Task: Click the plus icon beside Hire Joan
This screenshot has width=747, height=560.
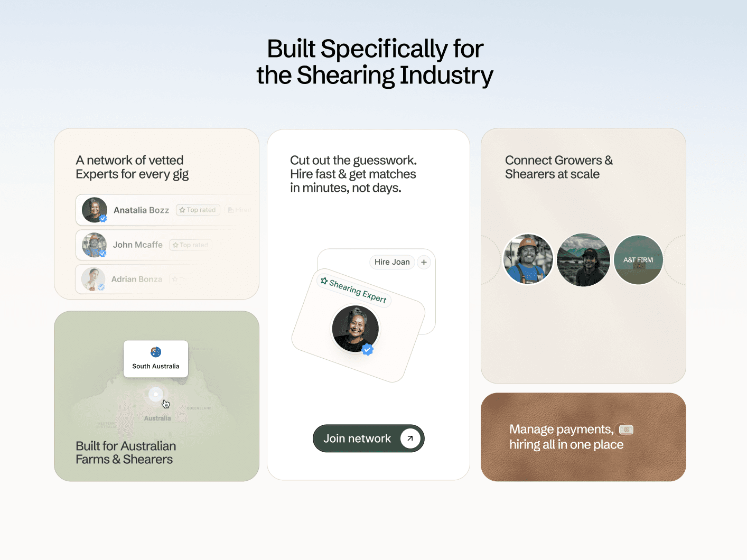Action: pyautogui.click(x=424, y=262)
